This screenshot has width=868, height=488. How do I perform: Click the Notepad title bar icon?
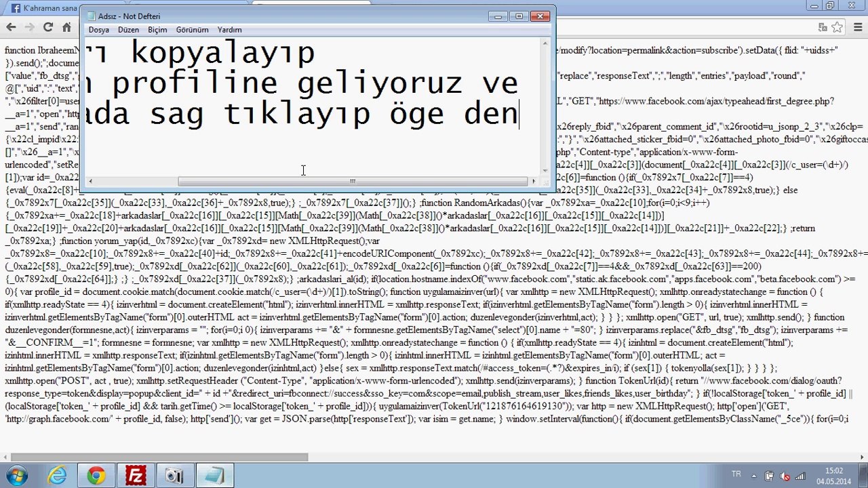point(90,16)
